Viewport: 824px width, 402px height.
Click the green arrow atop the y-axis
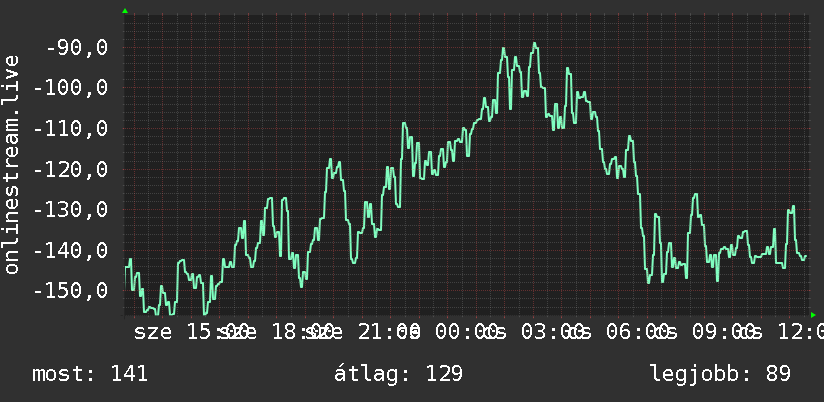click(x=125, y=11)
